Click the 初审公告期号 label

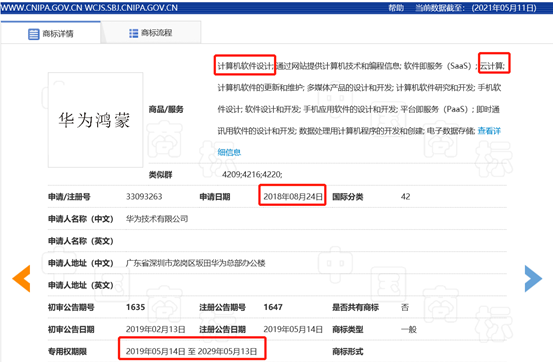71,307
